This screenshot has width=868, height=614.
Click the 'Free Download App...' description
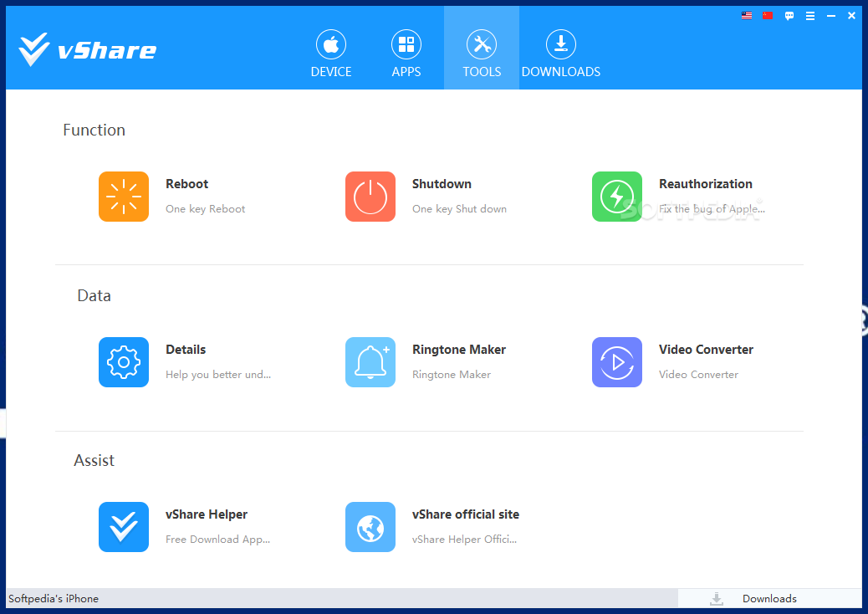pos(217,540)
